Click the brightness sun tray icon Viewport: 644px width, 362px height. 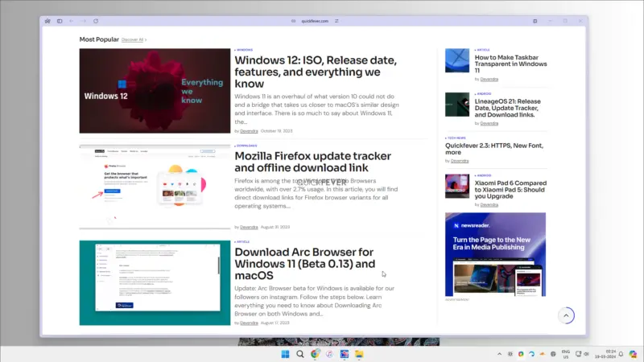click(x=510, y=354)
